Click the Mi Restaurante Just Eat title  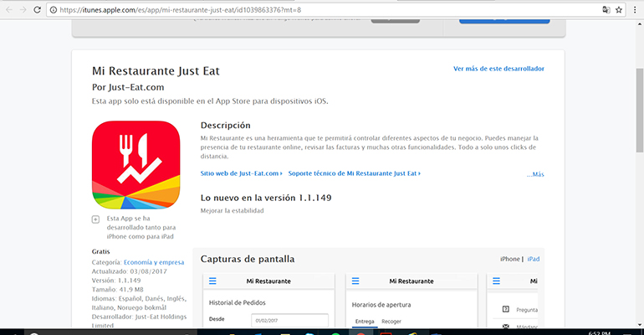pyautogui.click(x=156, y=71)
